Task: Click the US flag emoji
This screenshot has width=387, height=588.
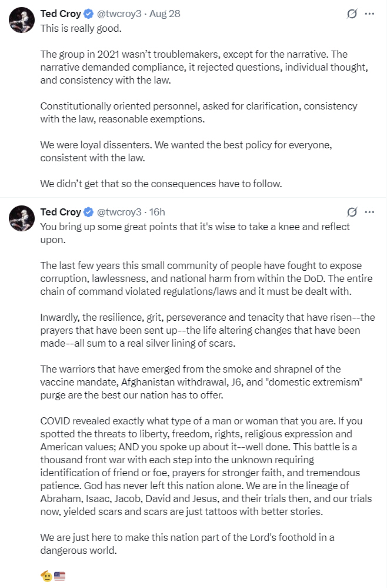Action: (59, 576)
